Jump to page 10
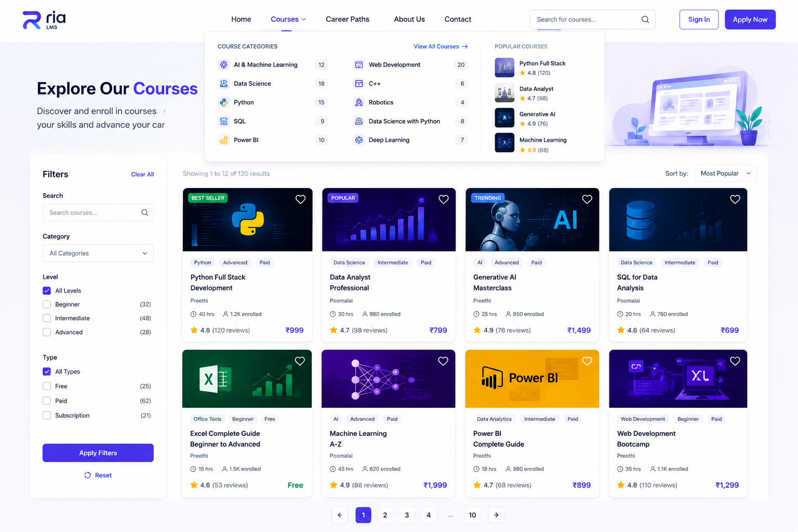 click(472, 515)
